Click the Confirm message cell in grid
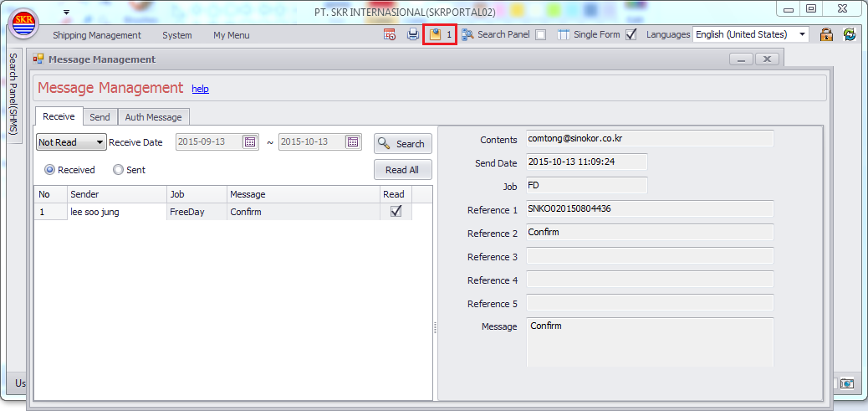868x411 pixels. pos(304,212)
